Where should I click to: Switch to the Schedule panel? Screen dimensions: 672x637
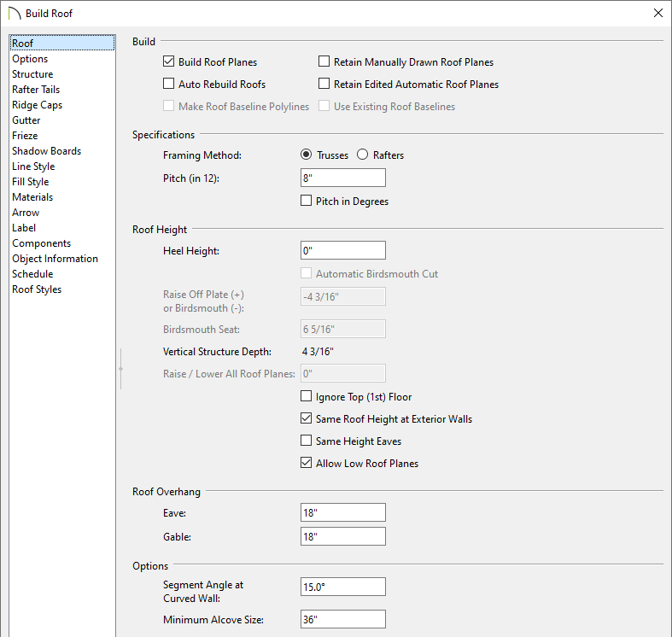pos(32,274)
